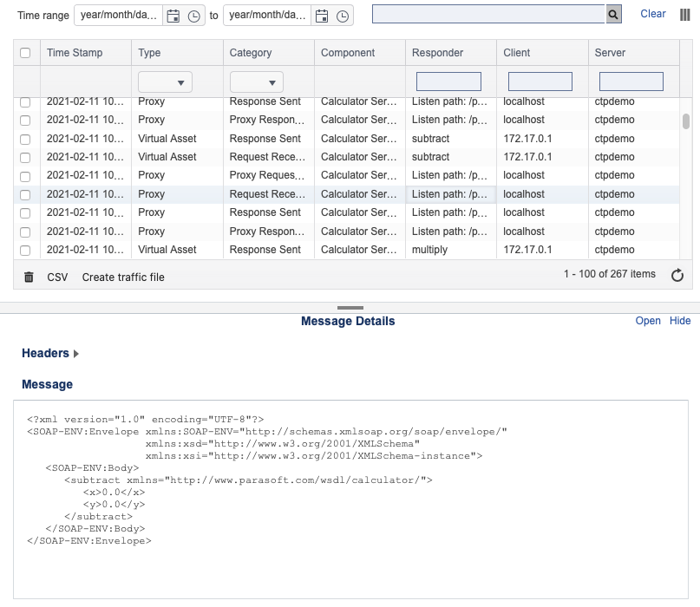This screenshot has height=607, width=700.
Task: Open Type filter dropdown
Action: [x=165, y=82]
